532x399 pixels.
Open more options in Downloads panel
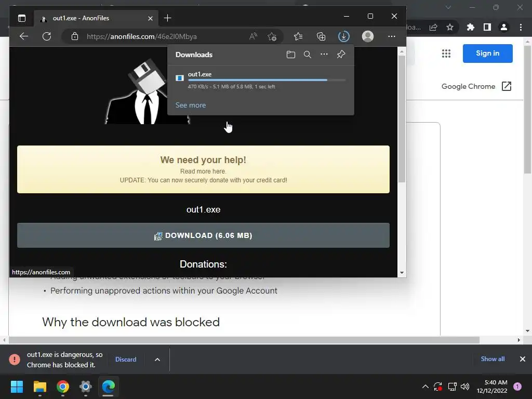[x=324, y=54]
